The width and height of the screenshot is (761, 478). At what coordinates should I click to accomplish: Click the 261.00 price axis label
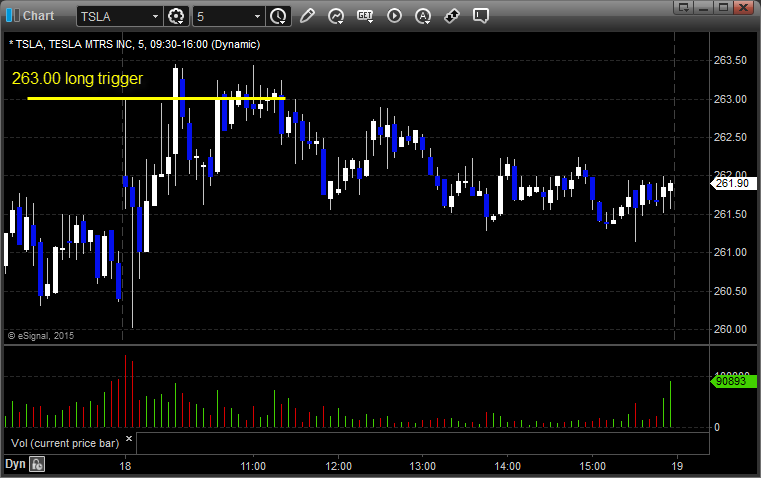(x=730, y=252)
